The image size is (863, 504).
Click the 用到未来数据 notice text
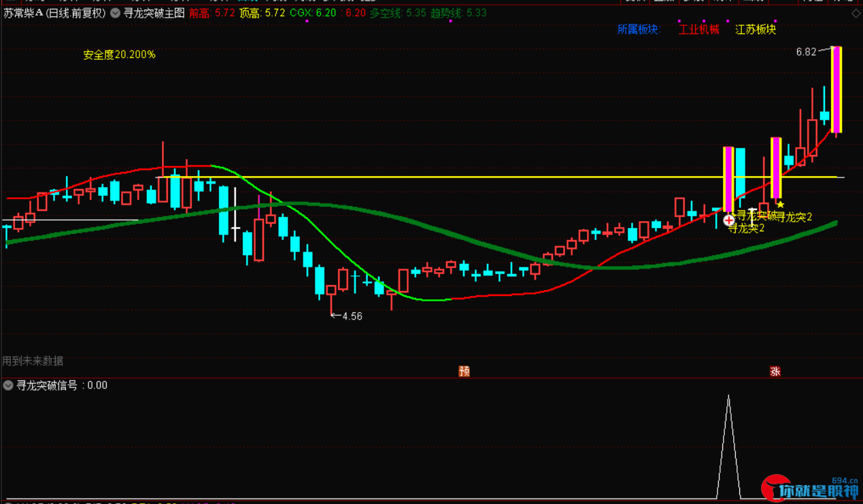pos(33,361)
